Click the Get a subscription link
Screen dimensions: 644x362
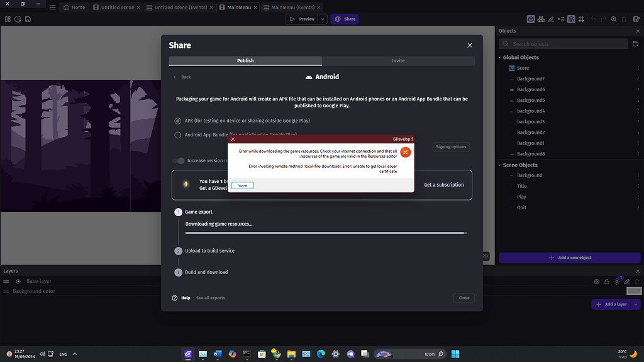(444, 185)
